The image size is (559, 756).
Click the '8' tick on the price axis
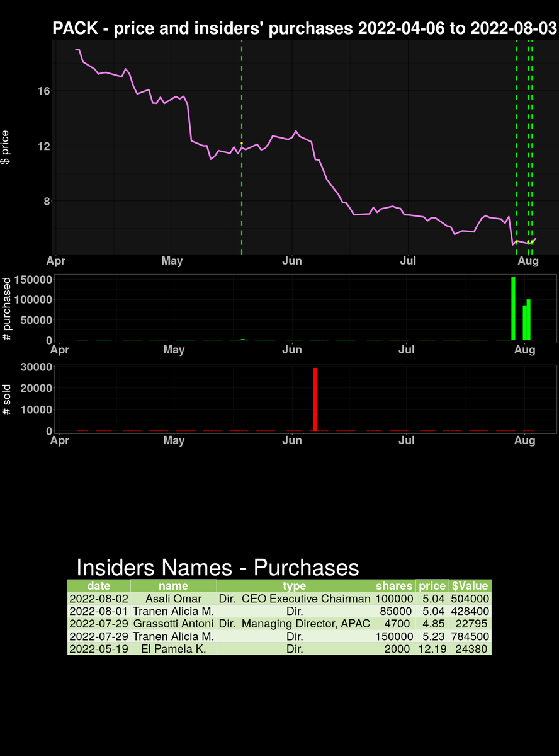click(47, 202)
